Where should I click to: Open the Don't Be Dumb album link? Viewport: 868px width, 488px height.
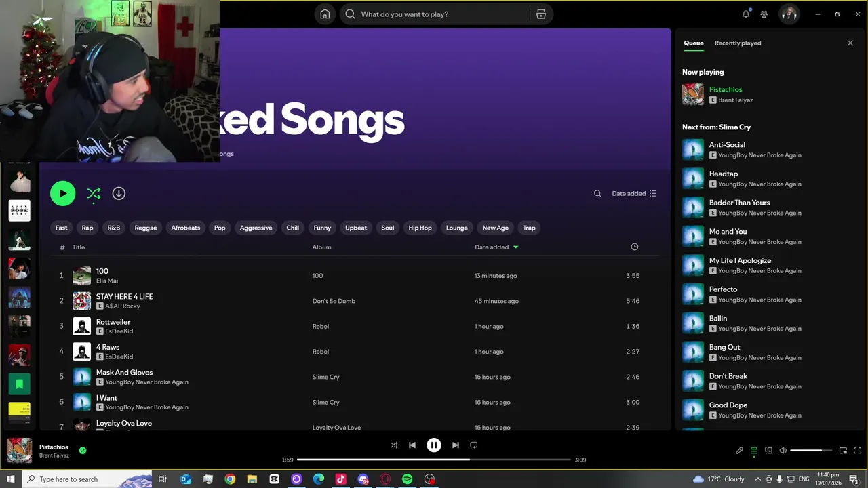pos(334,301)
